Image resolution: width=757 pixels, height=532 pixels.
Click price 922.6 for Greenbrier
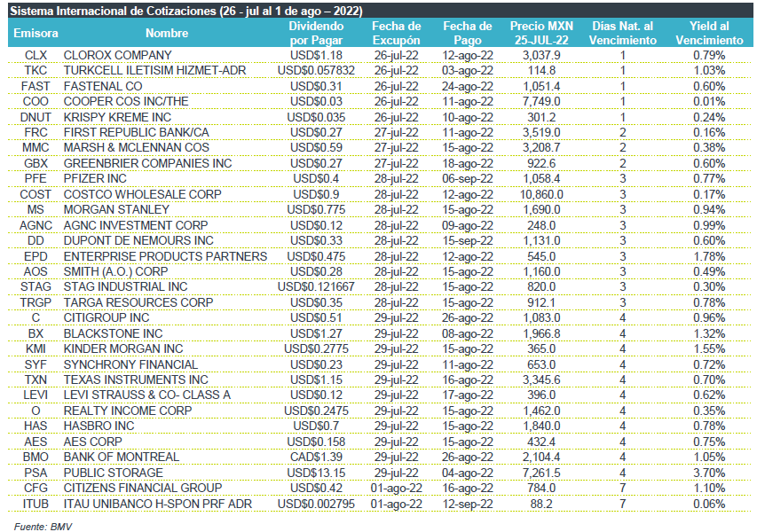(541, 163)
